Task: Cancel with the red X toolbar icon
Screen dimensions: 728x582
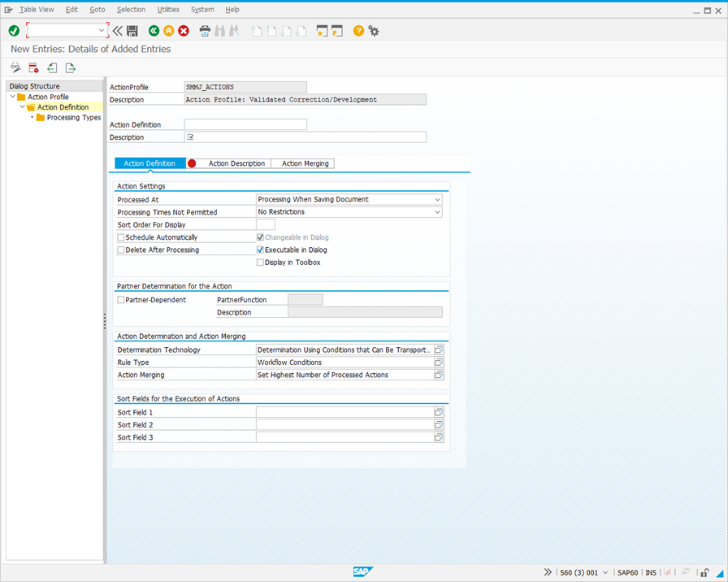Action: tap(183, 29)
